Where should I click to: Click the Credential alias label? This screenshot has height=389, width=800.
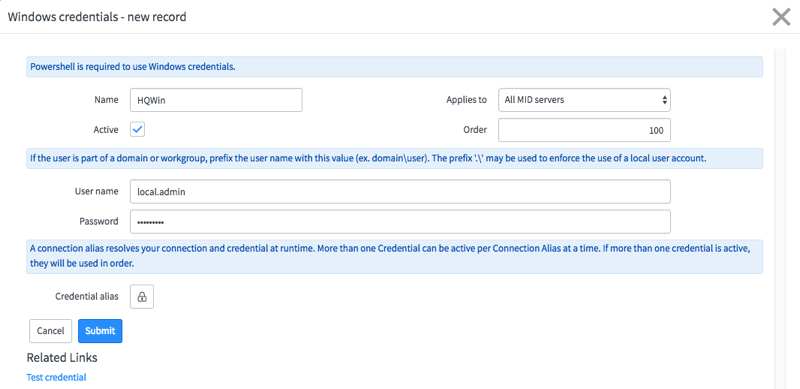click(87, 296)
